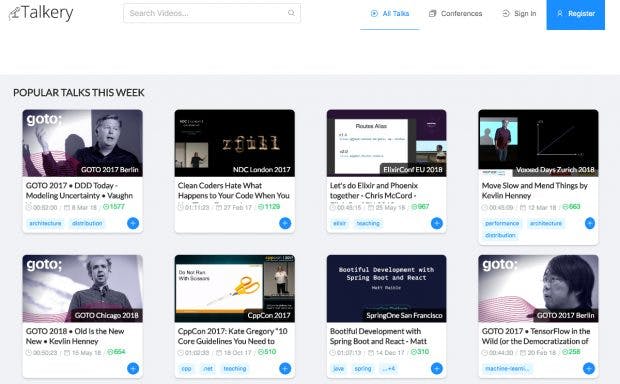Image resolution: width=620 pixels, height=384 pixels.
Task: Open GOTO Chicago 2018 video thumbnail
Action: click(x=83, y=289)
